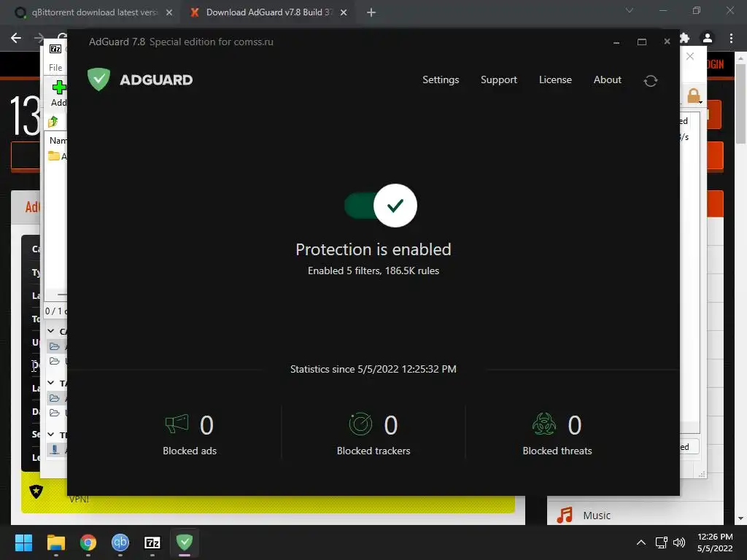Open the taskbar clock and date

click(x=715, y=542)
